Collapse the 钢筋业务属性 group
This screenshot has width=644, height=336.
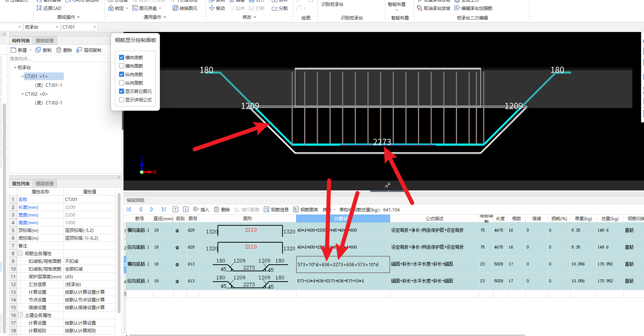coord(21,253)
